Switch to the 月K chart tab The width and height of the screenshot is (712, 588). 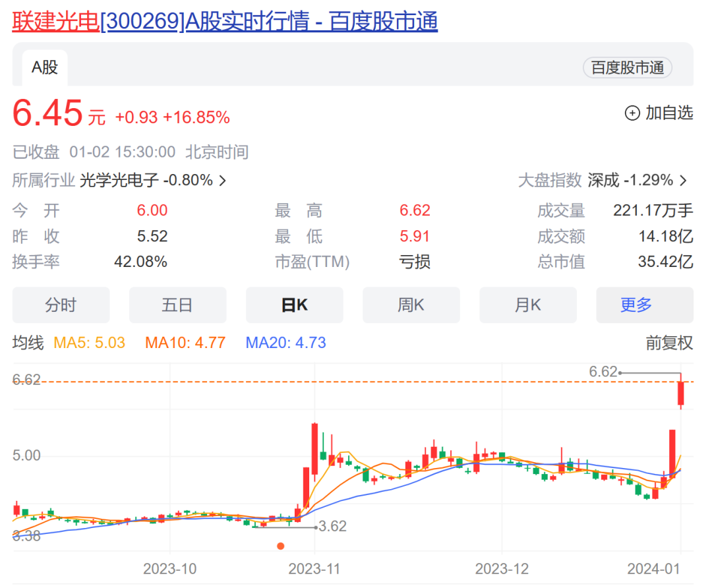point(527,305)
